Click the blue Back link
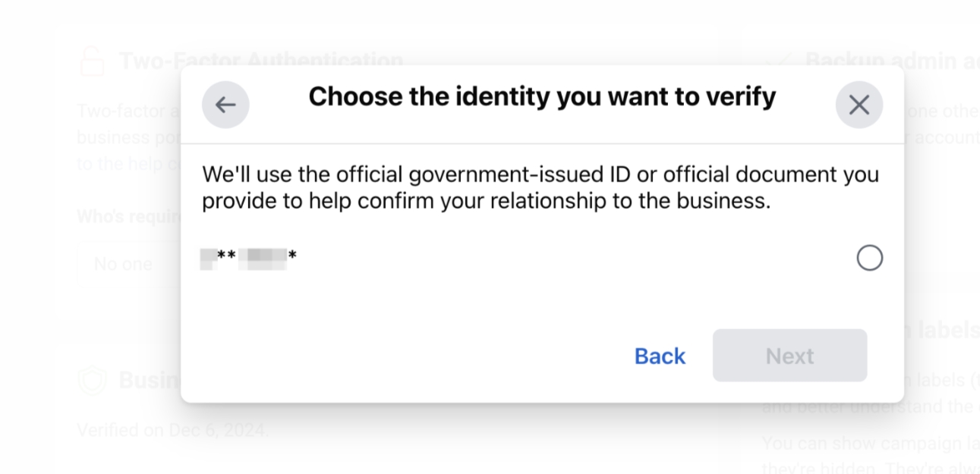This screenshot has height=474, width=980. 660,356
